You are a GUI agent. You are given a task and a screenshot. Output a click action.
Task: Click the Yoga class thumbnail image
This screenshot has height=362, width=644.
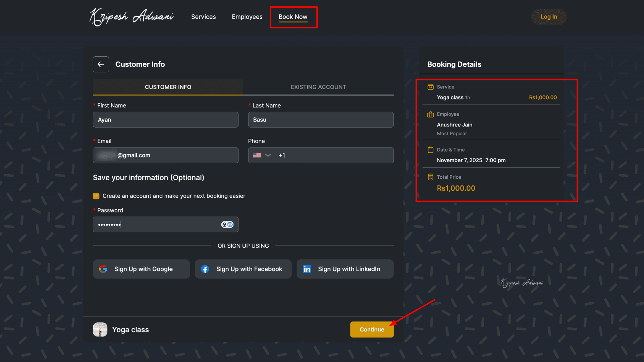100,329
